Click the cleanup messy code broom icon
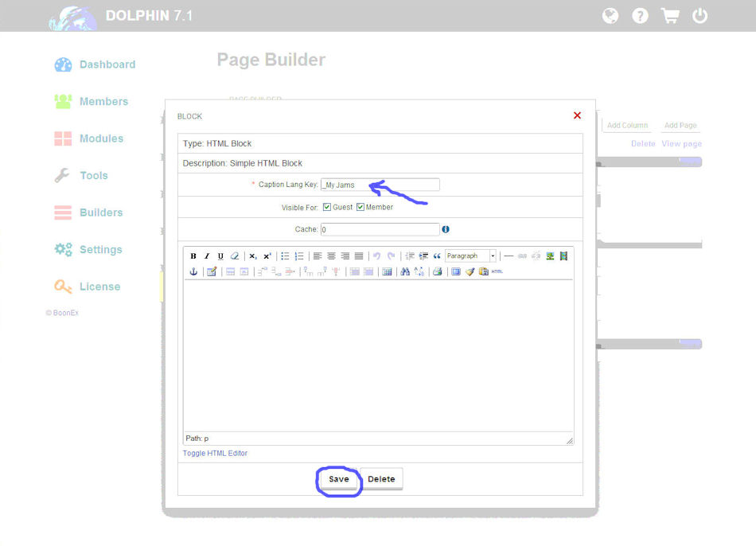Viewport: 756px width, 546px height. pyautogui.click(x=470, y=271)
